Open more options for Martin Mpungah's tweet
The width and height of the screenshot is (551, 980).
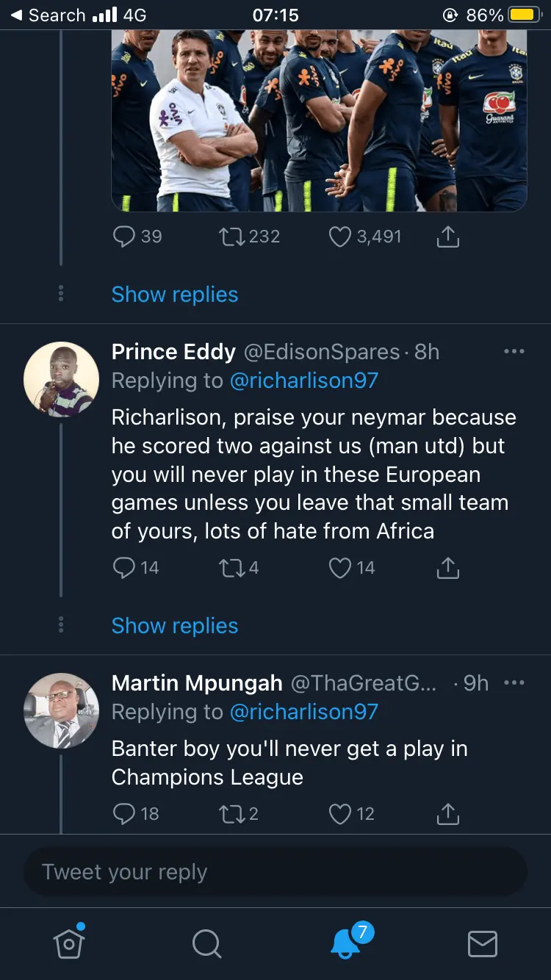tap(514, 683)
